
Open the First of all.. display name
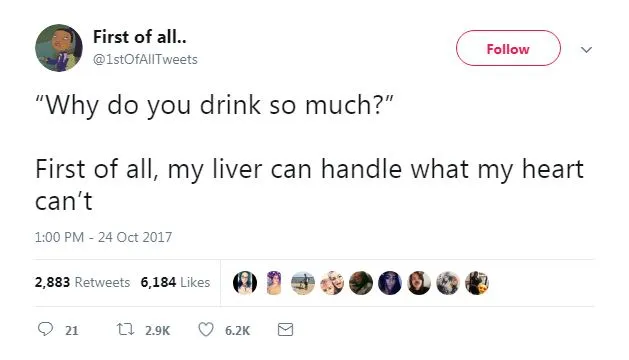(140, 37)
